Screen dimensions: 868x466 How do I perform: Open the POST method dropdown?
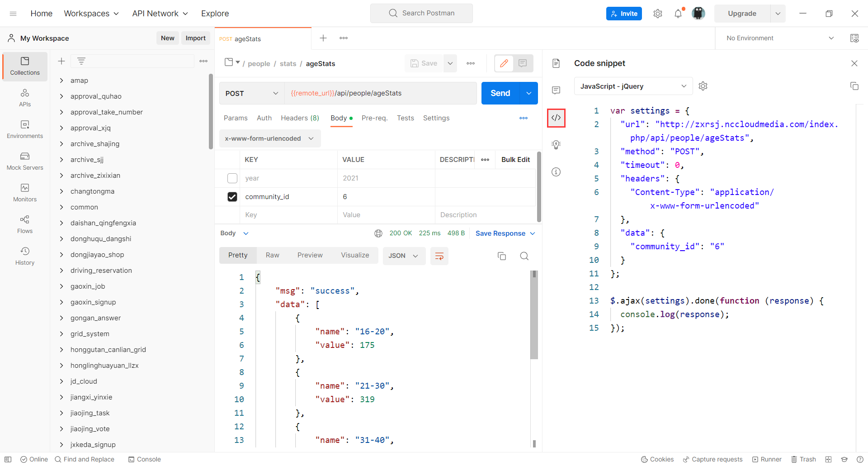pyautogui.click(x=251, y=93)
